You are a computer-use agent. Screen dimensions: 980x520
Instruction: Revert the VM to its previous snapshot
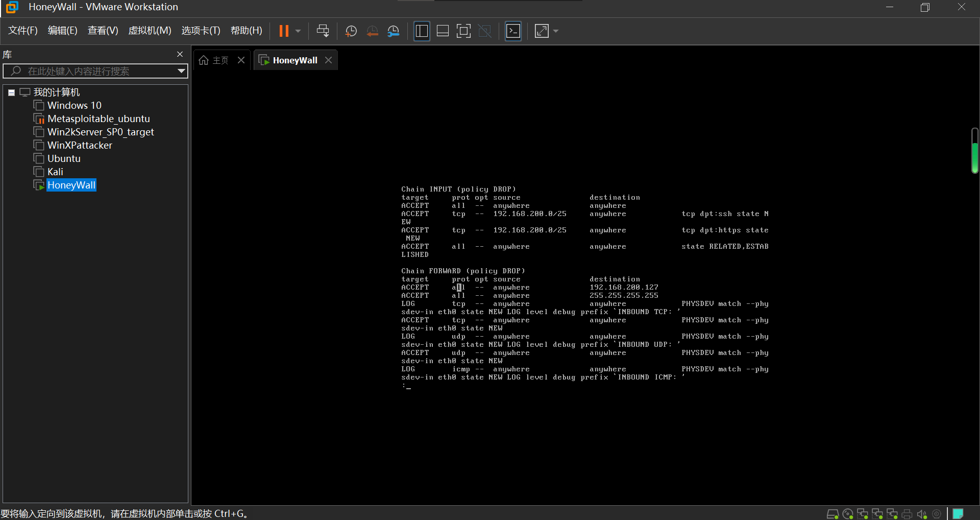click(x=373, y=31)
